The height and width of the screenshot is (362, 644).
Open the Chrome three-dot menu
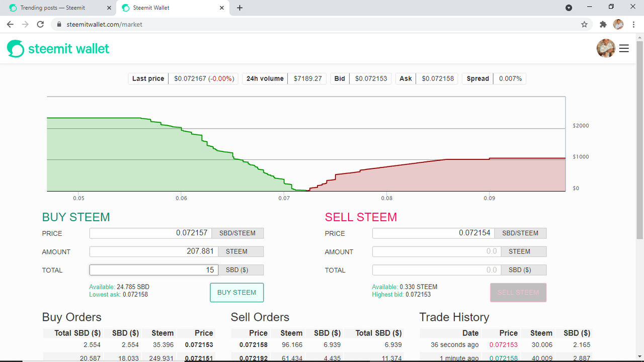[633, 24]
